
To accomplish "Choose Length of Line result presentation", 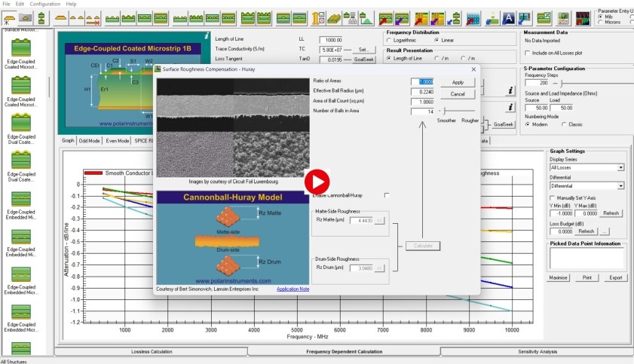I will click(x=388, y=59).
